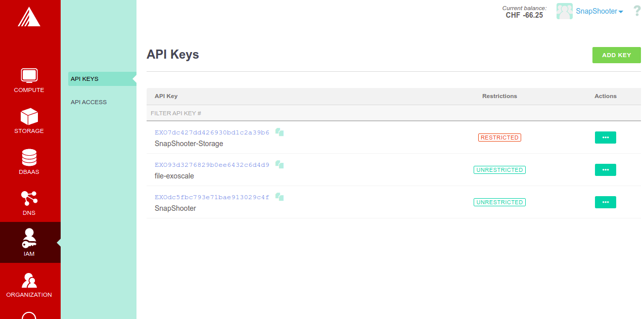Copy the SnapShooter-Storage API key

pyautogui.click(x=280, y=132)
